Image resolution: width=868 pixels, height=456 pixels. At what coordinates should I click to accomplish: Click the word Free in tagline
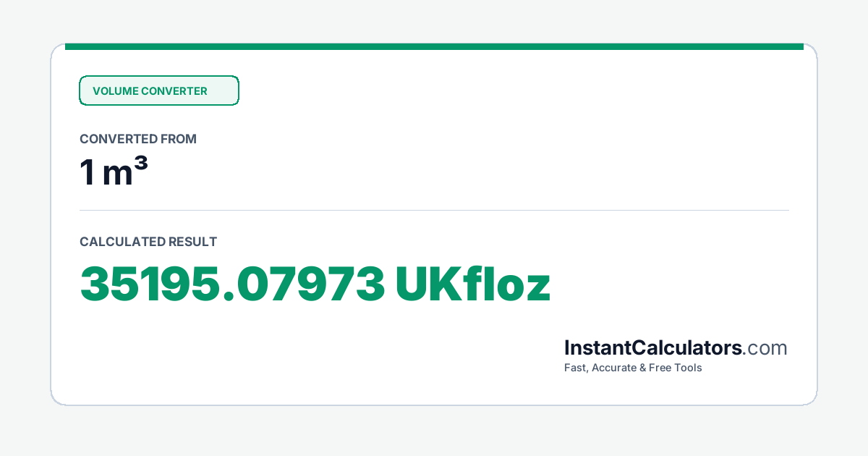coord(660,368)
